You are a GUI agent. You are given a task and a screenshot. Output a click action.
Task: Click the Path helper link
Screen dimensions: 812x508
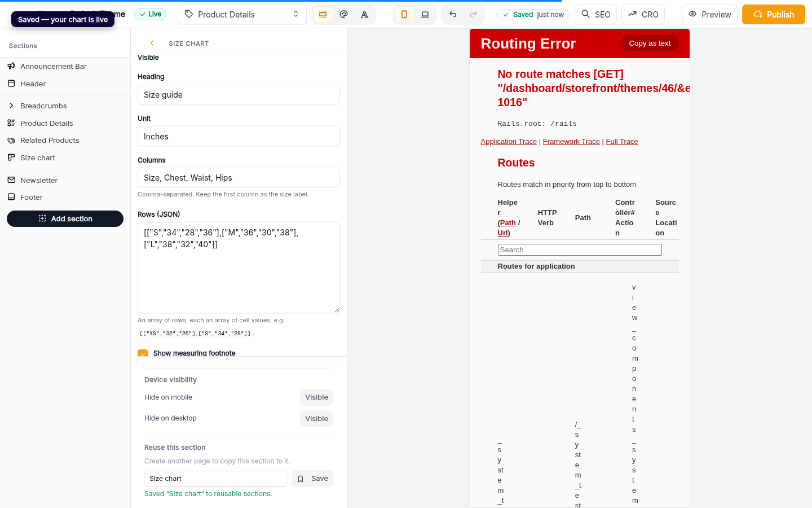pyautogui.click(x=508, y=223)
